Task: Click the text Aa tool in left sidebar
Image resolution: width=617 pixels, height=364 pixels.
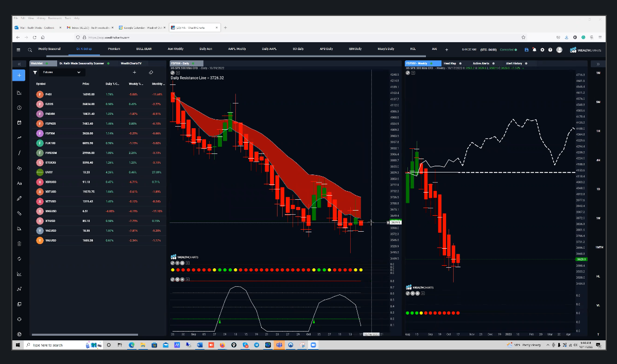Action: (x=19, y=183)
